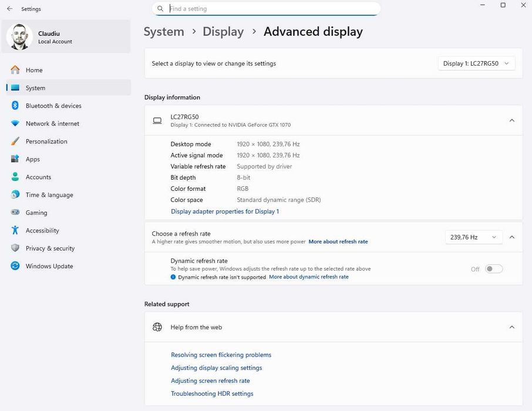Collapse the Choose a refresh rate section

click(x=511, y=237)
